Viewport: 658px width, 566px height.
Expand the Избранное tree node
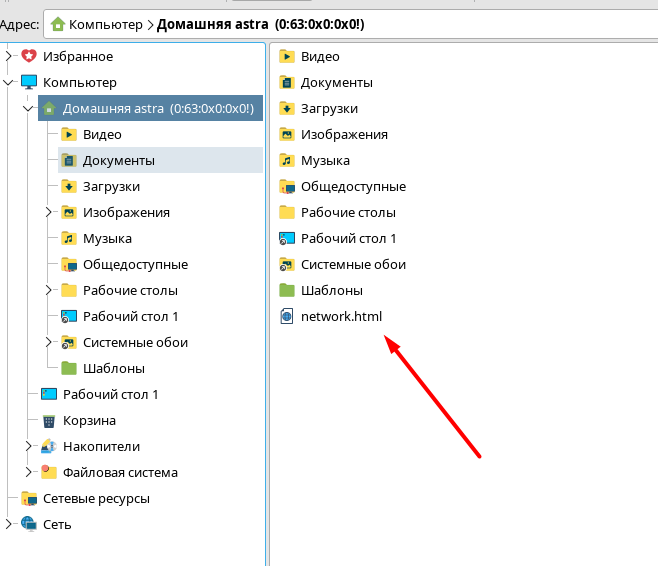tap(8, 56)
